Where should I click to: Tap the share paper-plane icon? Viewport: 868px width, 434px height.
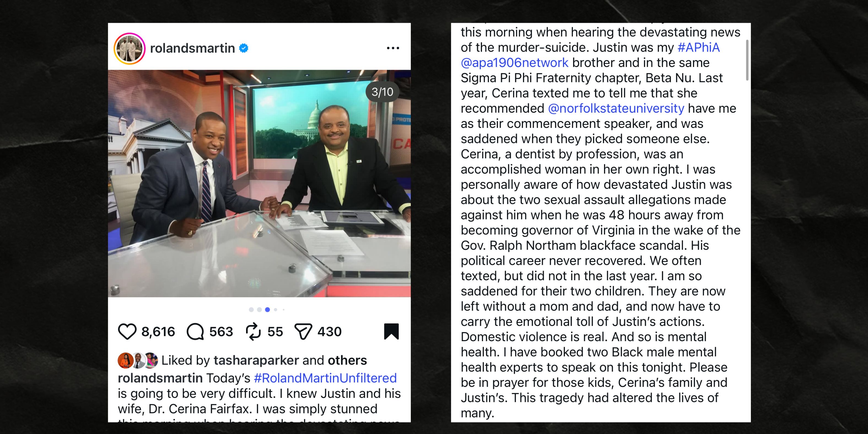click(303, 331)
